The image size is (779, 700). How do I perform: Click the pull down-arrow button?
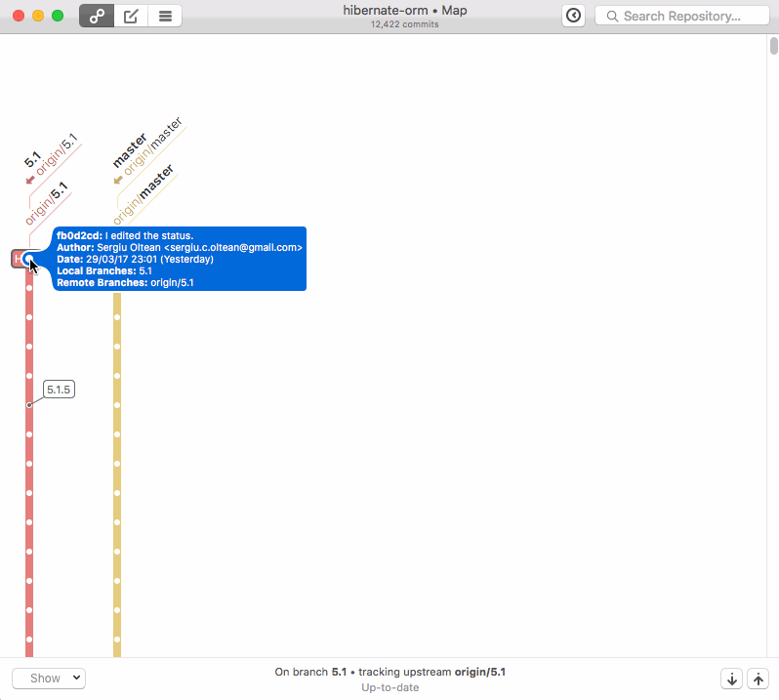pyautogui.click(x=731, y=679)
